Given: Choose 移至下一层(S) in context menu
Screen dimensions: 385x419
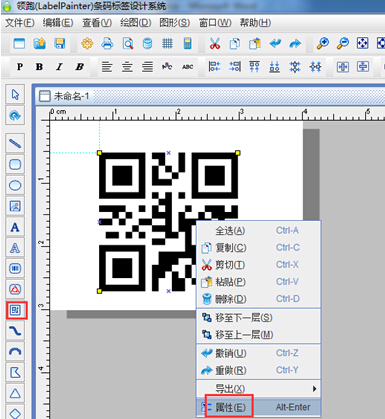Looking at the screenshot, I should click(x=258, y=318).
